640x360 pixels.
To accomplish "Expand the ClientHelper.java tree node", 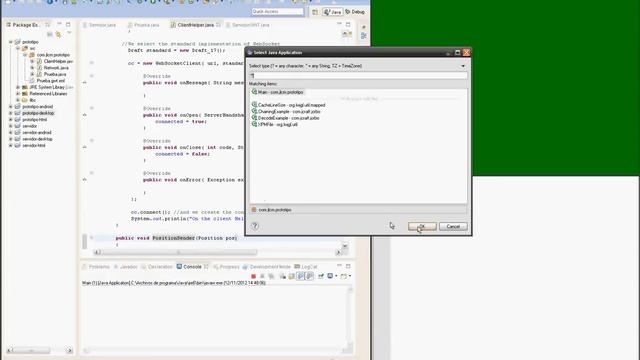I will [x=32, y=61].
